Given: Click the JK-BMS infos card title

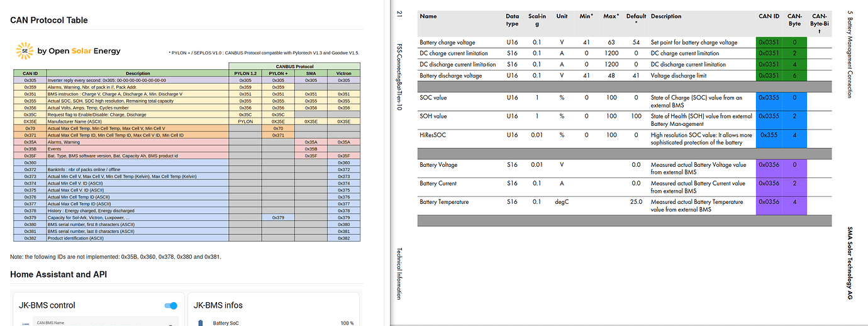Looking at the screenshot, I should click(x=218, y=305).
